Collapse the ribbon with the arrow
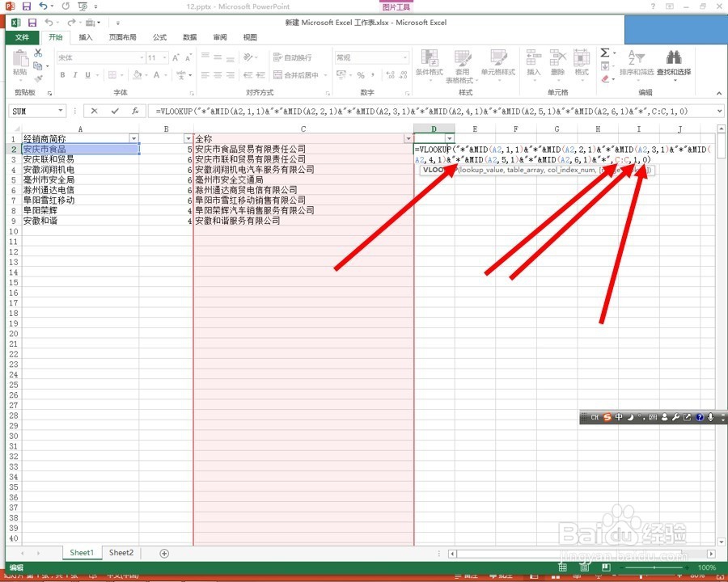Screen dimensions: 728x582 click(719, 93)
